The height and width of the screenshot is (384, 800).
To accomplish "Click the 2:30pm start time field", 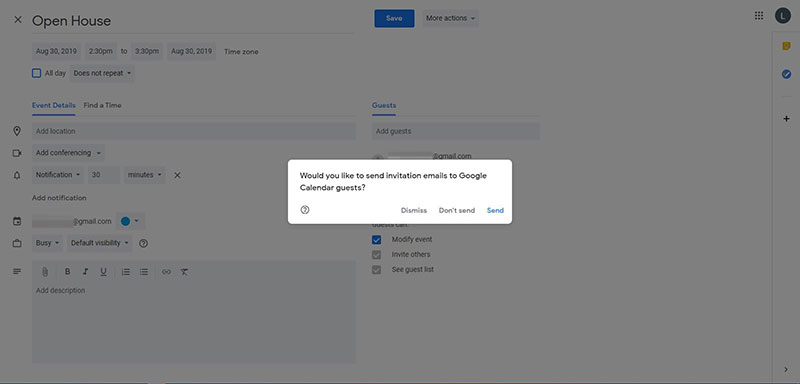I will click(101, 52).
